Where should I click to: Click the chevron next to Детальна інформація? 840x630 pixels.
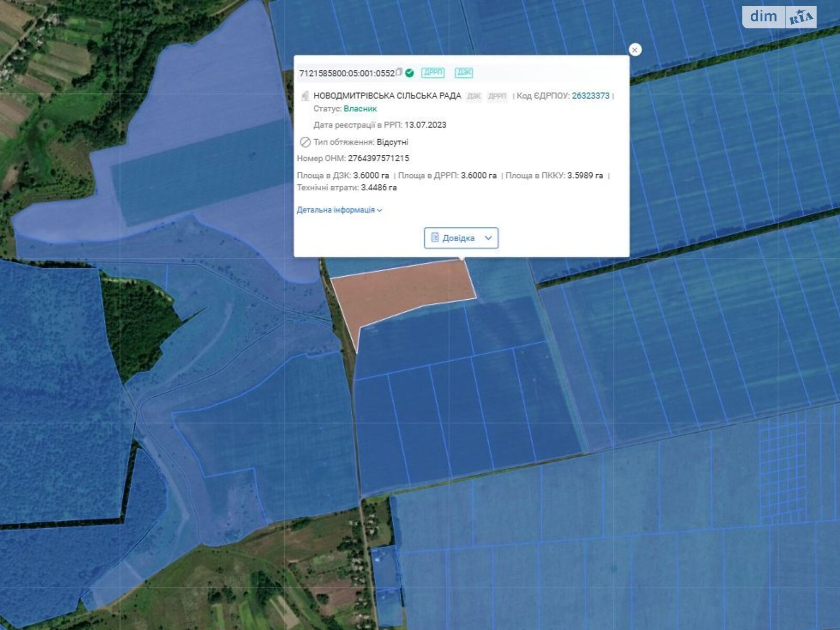coord(380,211)
